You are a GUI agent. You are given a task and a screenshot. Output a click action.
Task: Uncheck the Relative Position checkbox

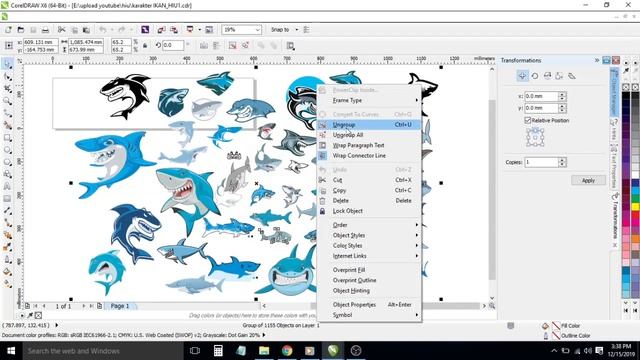(x=527, y=120)
